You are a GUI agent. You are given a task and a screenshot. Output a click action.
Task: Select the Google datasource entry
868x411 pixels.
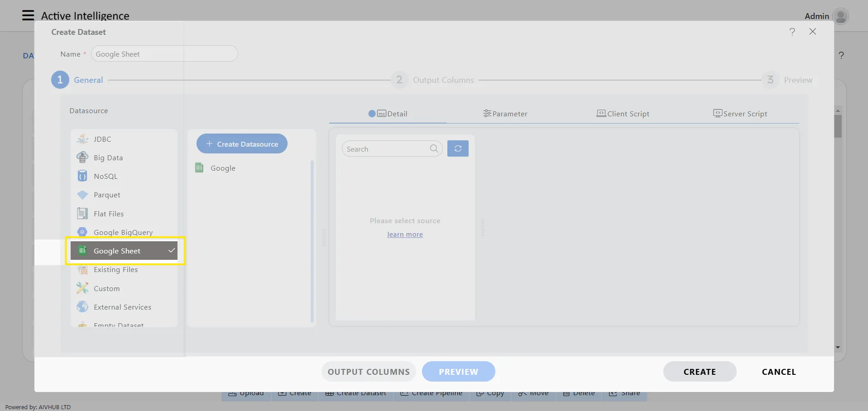(x=251, y=168)
